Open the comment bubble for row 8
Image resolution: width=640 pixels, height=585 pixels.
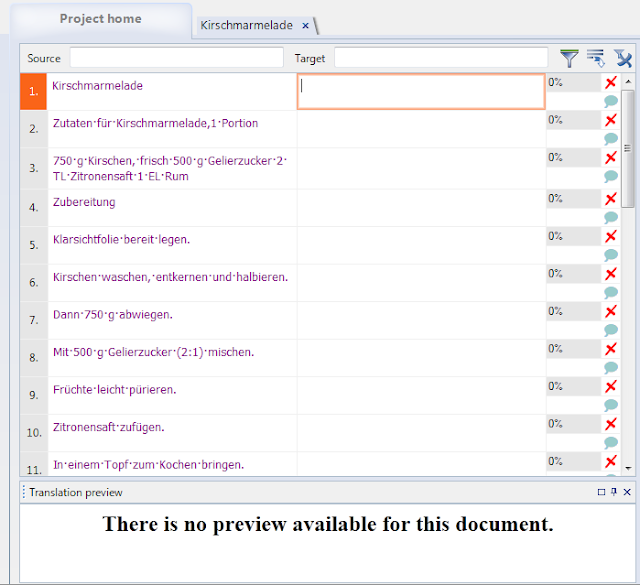tap(611, 367)
